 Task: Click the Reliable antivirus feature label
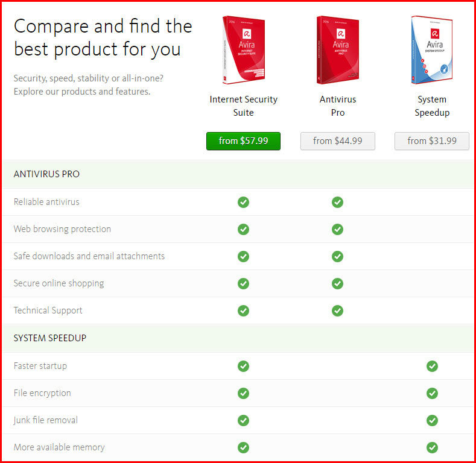point(46,202)
